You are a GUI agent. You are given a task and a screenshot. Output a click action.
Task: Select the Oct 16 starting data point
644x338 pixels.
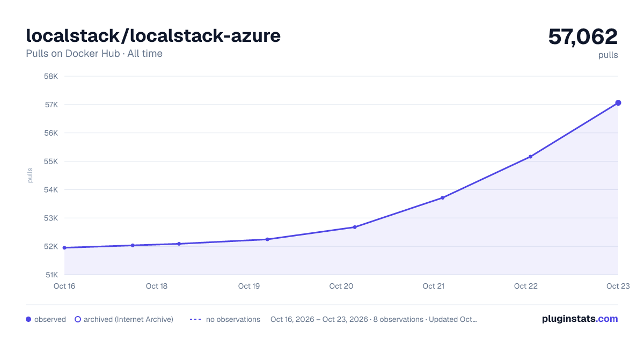[64, 248]
